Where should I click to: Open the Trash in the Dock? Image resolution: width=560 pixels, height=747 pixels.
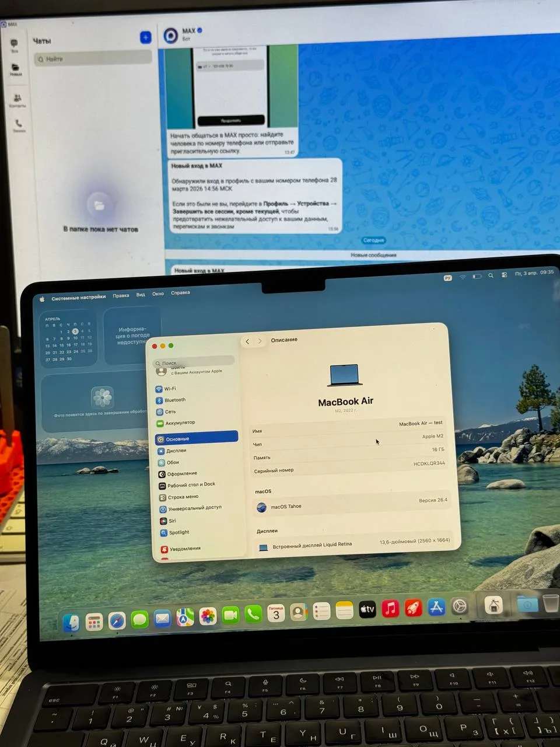[x=550, y=603]
